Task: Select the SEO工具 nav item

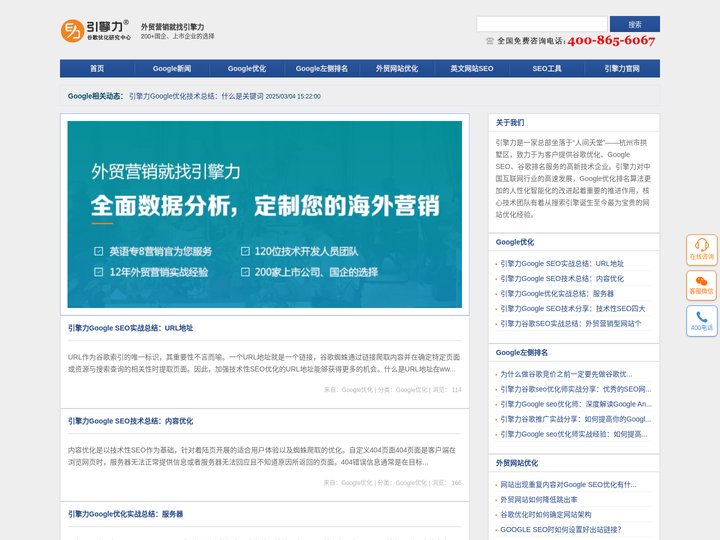Action: (546, 68)
